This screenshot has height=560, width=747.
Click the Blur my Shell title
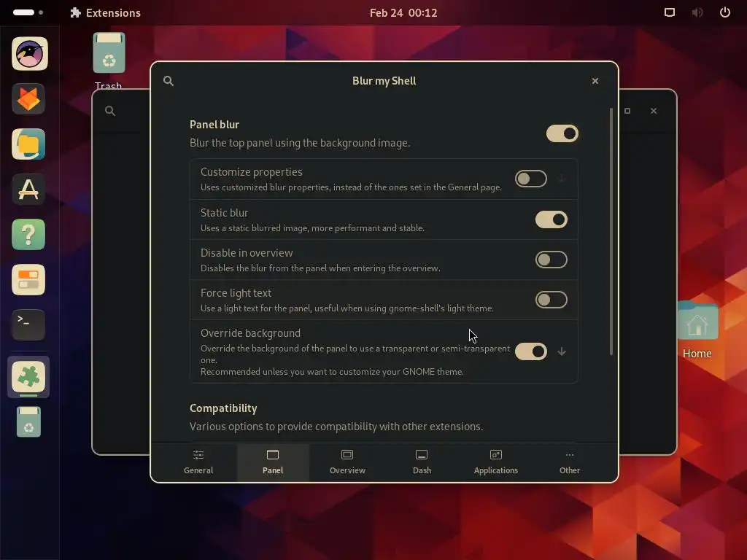[384, 81]
